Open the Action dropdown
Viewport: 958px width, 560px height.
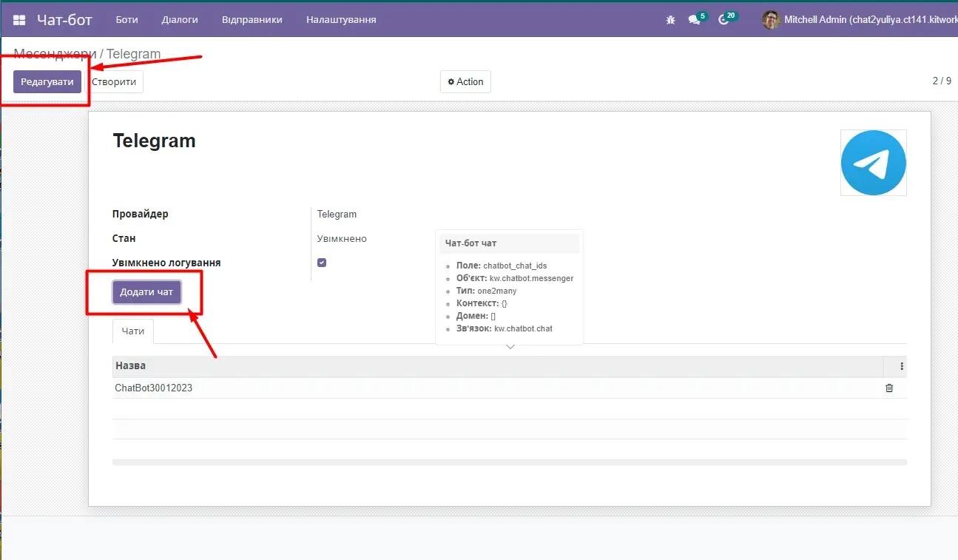(465, 81)
